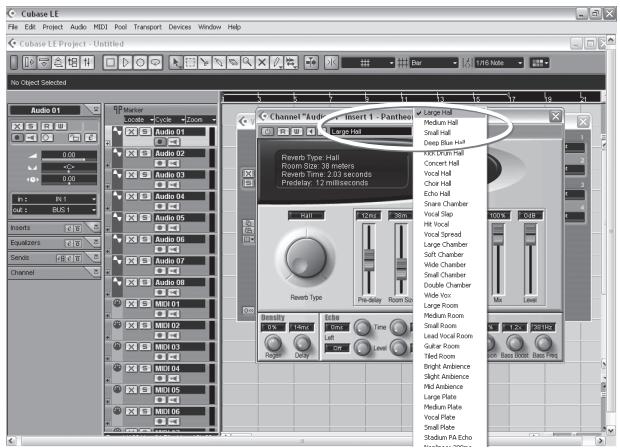Toggle Read automation in Inspector
This screenshot has height=448, width=620.
point(47,126)
